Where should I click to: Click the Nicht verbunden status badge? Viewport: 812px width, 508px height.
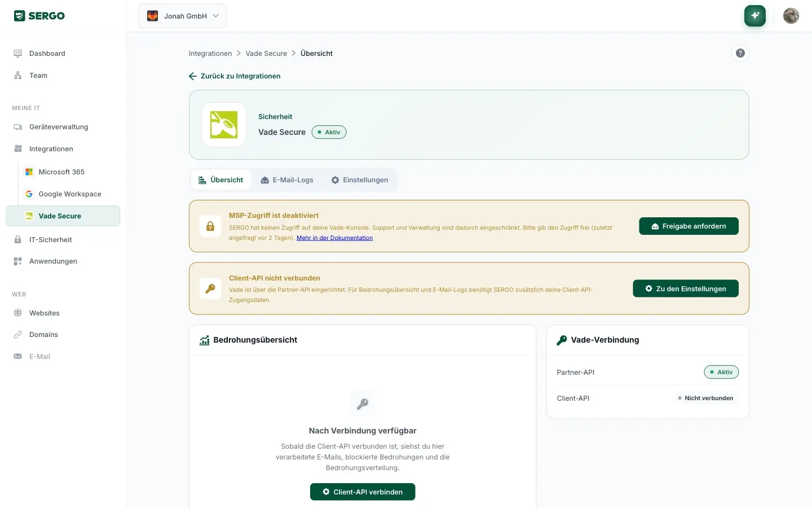(705, 398)
